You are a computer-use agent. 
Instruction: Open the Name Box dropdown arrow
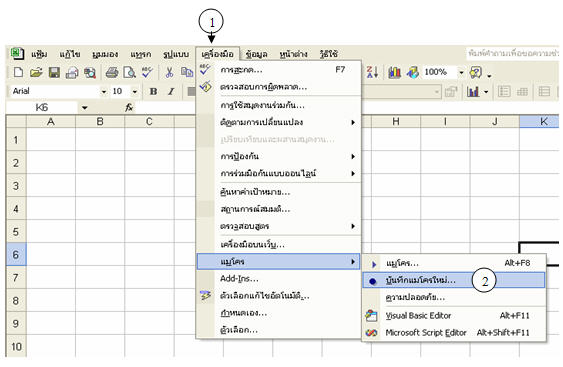[x=84, y=107]
